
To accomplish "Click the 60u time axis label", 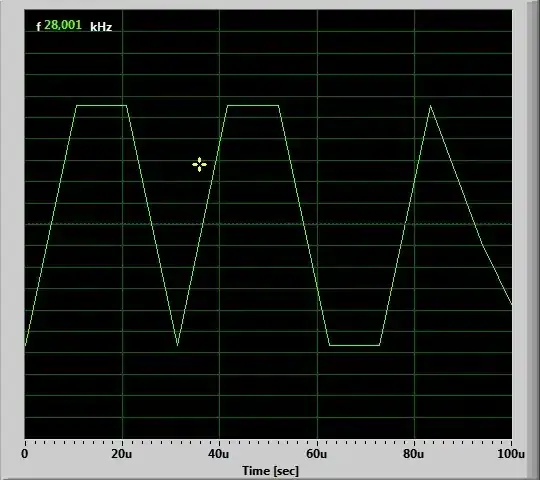I will tap(316, 454).
